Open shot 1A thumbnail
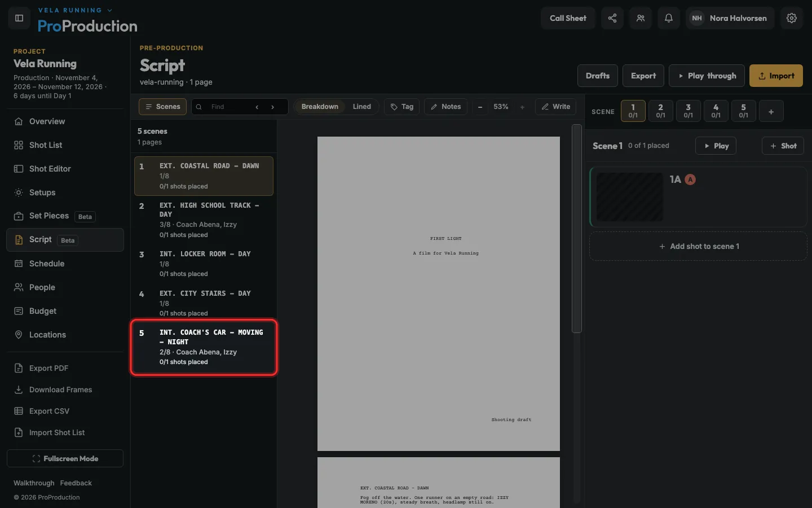812x508 pixels. coord(629,197)
